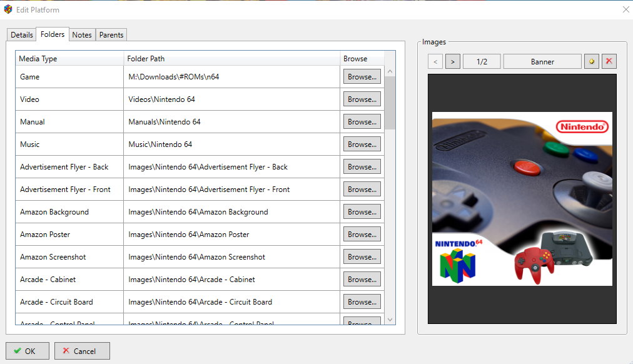Browse for Amazon Background folder
Image resolution: width=633 pixels, height=364 pixels.
pyautogui.click(x=362, y=212)
